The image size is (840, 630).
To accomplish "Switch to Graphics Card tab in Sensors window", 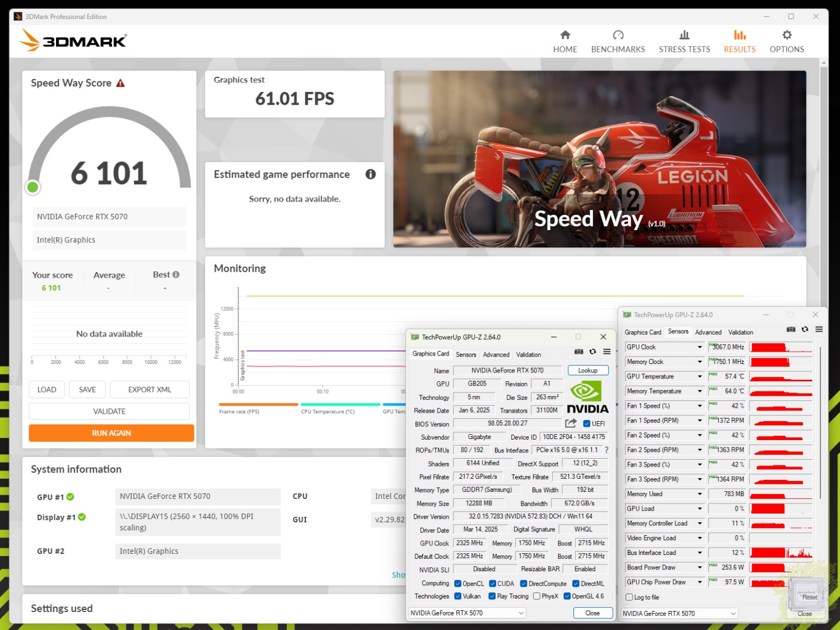I will [x=643, y=332].
